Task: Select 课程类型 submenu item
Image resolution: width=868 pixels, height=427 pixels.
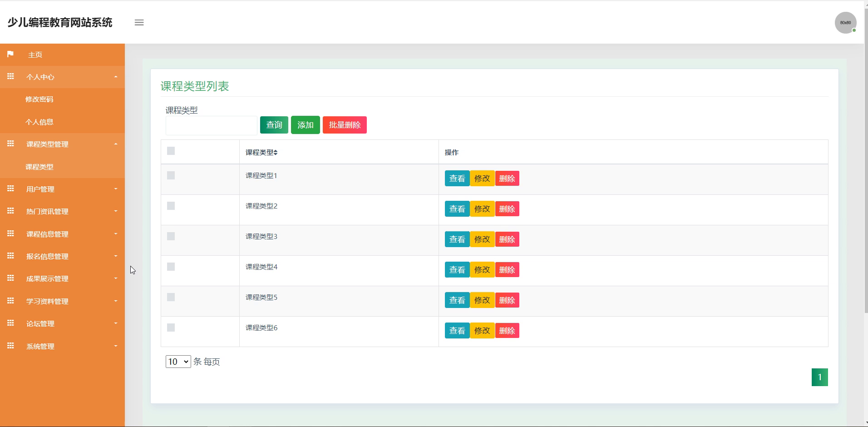Action: [39, 167]
